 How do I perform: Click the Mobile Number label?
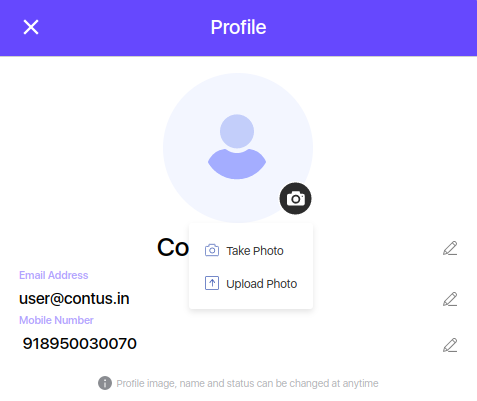(x=56, y=320)
